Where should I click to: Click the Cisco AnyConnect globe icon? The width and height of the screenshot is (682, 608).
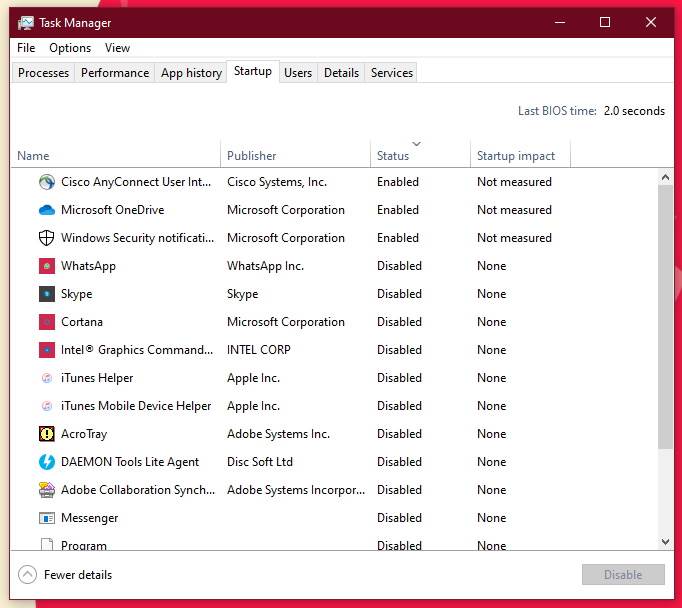coord(46,182)
